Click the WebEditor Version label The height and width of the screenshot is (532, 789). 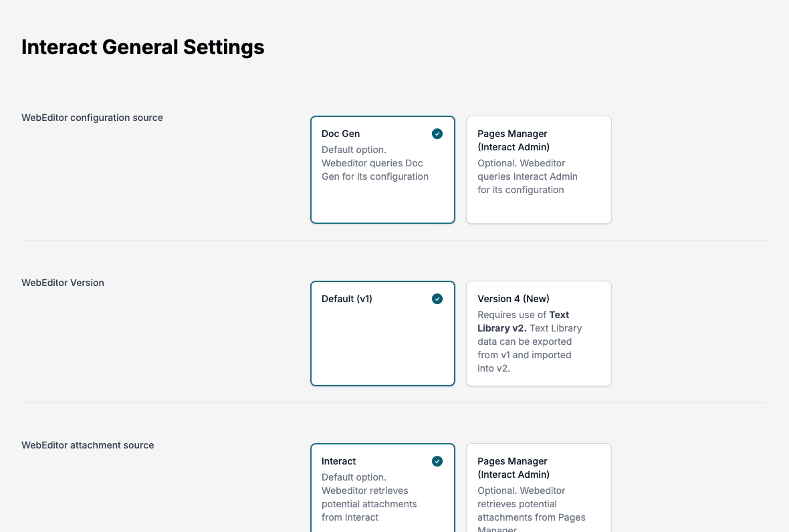point(63,283)
